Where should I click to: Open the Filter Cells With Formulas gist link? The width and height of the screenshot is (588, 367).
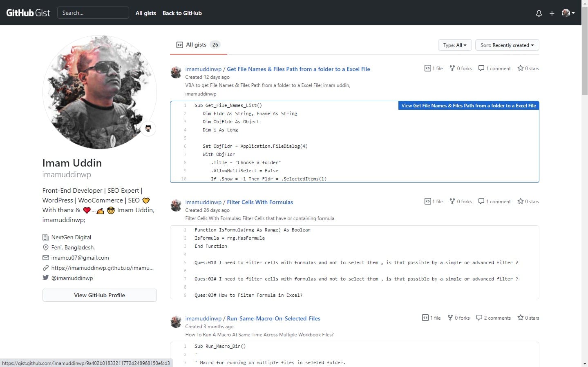point(260,202)
